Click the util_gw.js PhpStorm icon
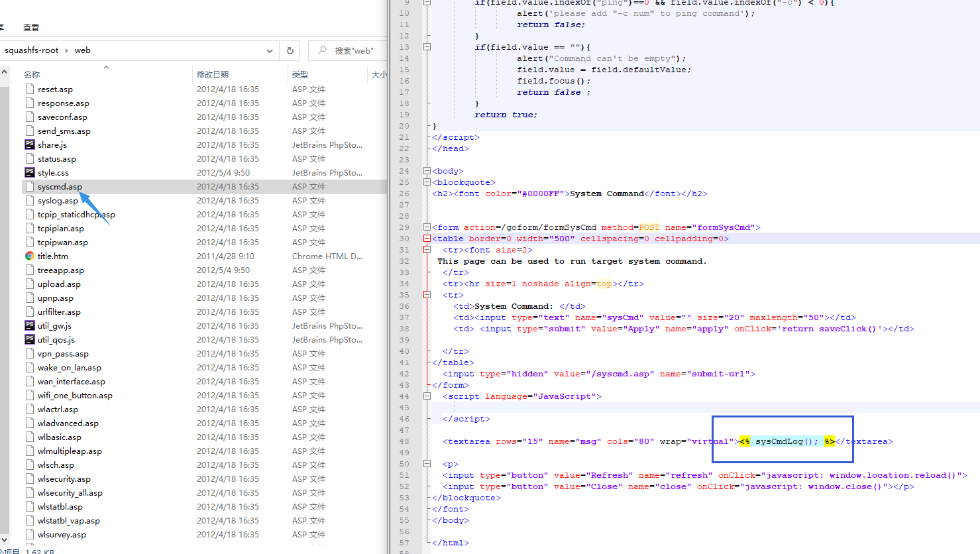The width and height of the screenshot is (980, 554). (x=30, y=325)
